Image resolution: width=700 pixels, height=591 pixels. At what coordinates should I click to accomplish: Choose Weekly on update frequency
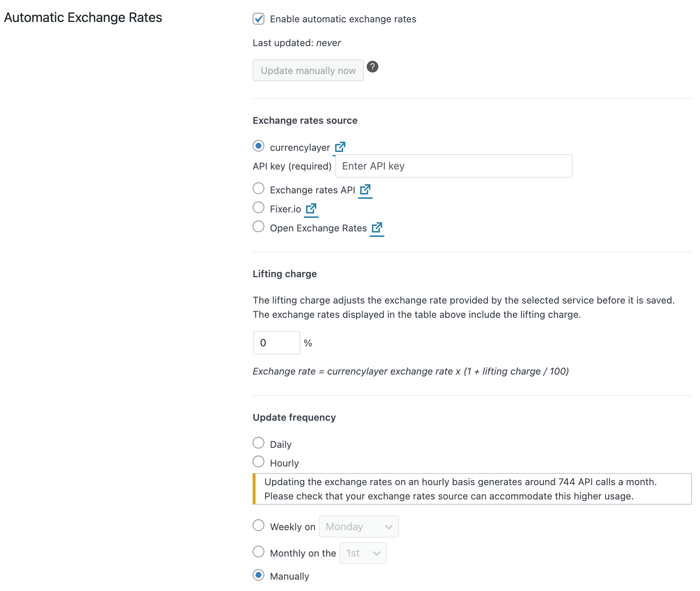click(x=258, y=525)
